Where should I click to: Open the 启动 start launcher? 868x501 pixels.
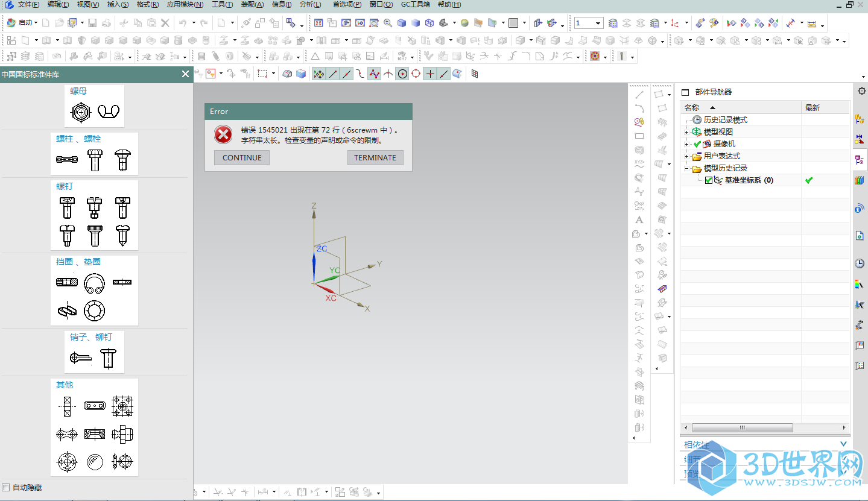(x=22, y=23)
